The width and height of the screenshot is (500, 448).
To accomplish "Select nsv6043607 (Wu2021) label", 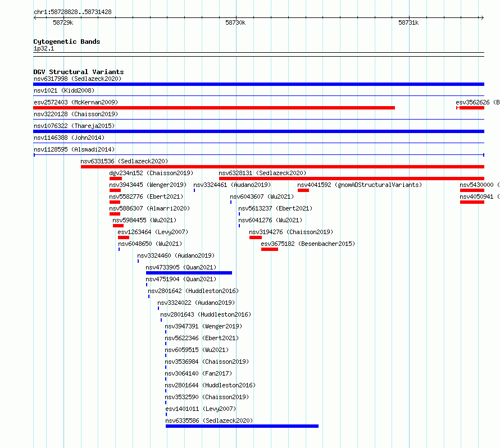I will coord(262,196).
